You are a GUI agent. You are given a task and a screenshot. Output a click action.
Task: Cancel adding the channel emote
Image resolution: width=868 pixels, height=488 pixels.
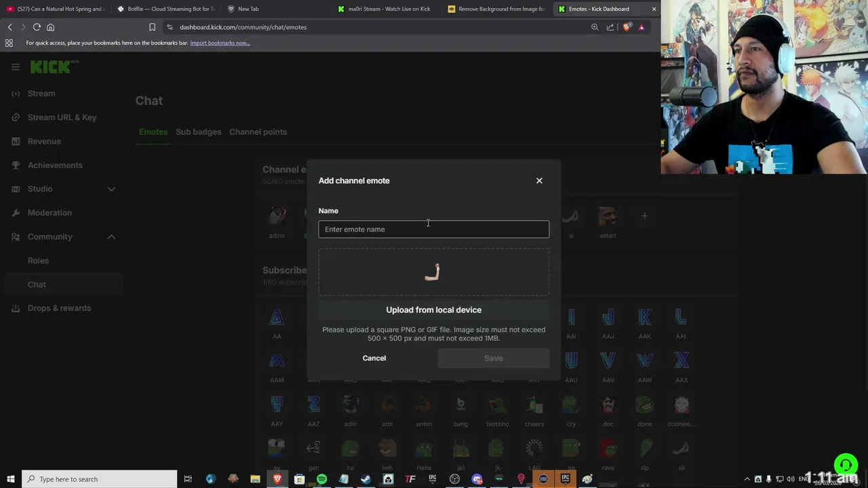[374, 358]
